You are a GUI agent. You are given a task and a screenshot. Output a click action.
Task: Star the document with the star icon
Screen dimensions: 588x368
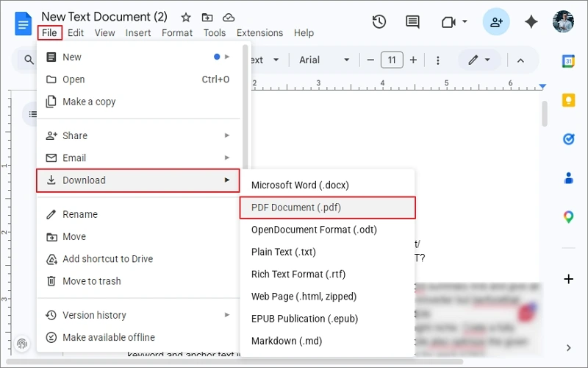point(186,17)
